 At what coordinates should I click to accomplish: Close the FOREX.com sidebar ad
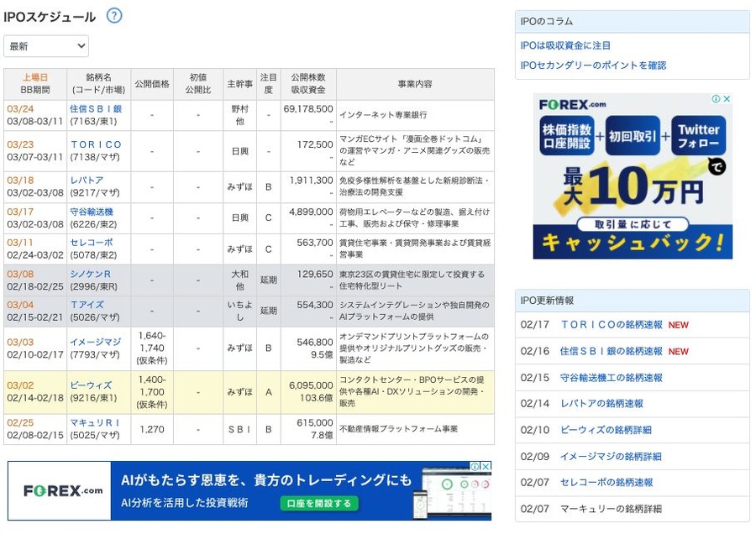tap(727, 99)
